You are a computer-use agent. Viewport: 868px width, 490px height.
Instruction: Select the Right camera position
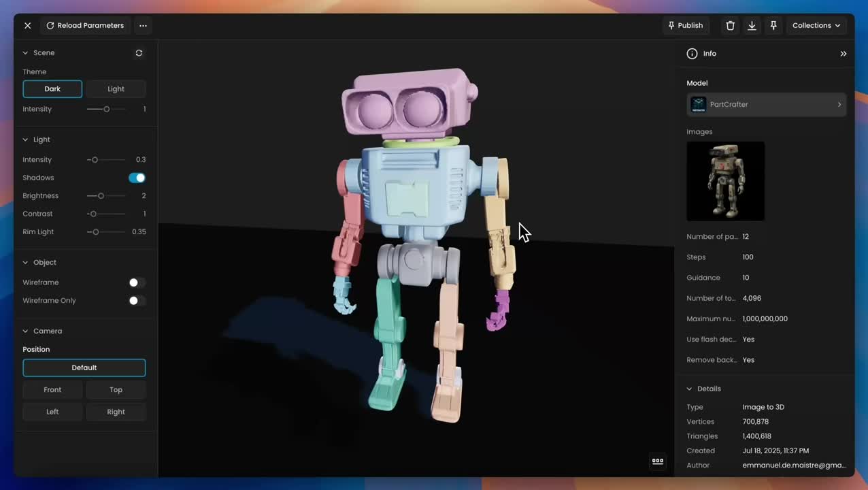click(116, 412)
